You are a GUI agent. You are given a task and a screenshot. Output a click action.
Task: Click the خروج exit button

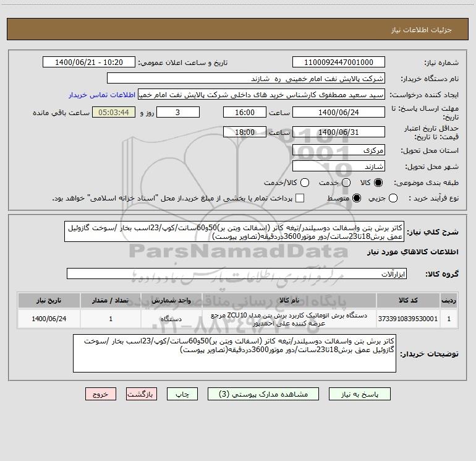click(101, 394)
